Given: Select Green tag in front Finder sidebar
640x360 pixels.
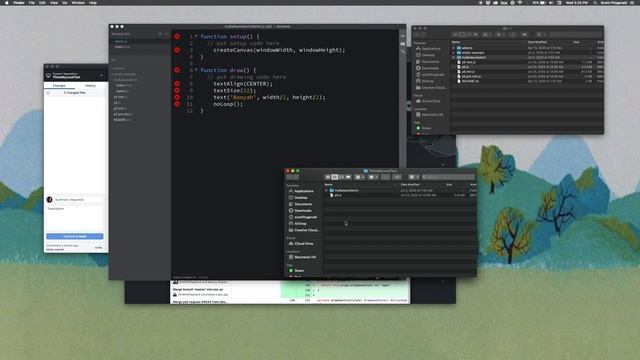Looking at the screenshot, I should pos(297,271).
